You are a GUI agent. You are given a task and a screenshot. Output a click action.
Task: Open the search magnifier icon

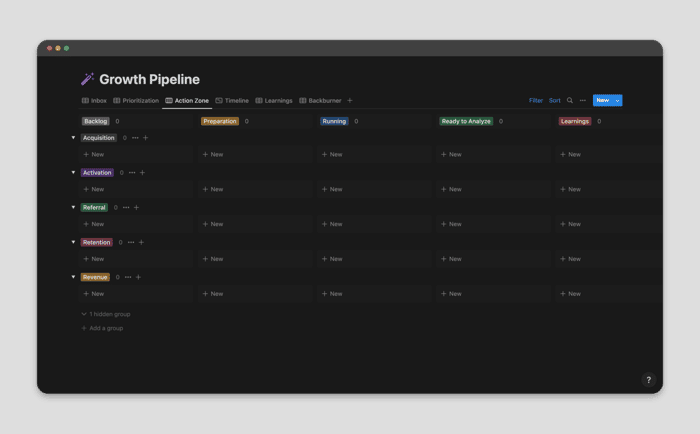[x=570, y=100]
